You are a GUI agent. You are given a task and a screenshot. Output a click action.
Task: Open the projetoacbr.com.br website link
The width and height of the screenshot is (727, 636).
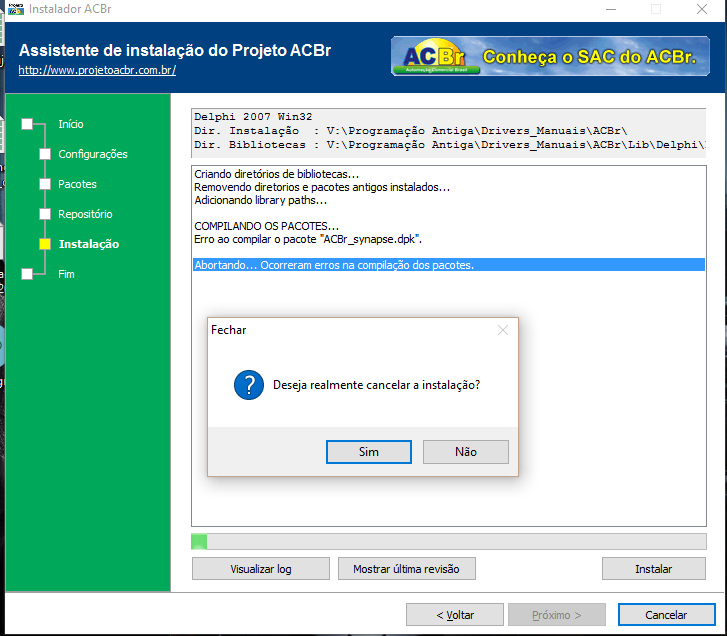coord(97,70)
